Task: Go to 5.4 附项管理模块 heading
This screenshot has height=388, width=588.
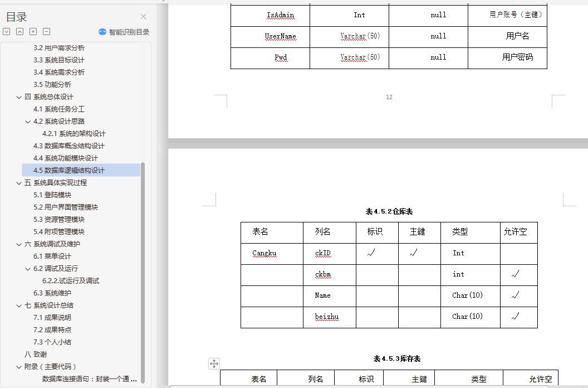Action: point(59,232)
